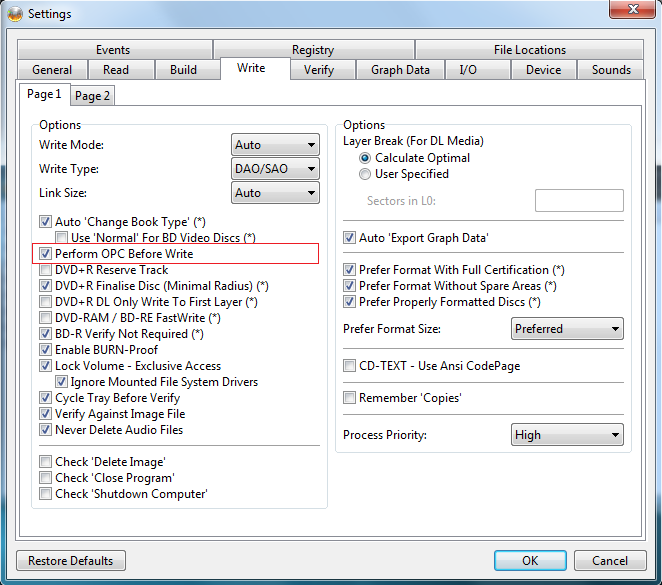Image resolution: width=662 pixels, height=585 pixels.
Task: Check the 'CD-TEXT - Use Ansi CodePage' box
Action: (350, 366)
